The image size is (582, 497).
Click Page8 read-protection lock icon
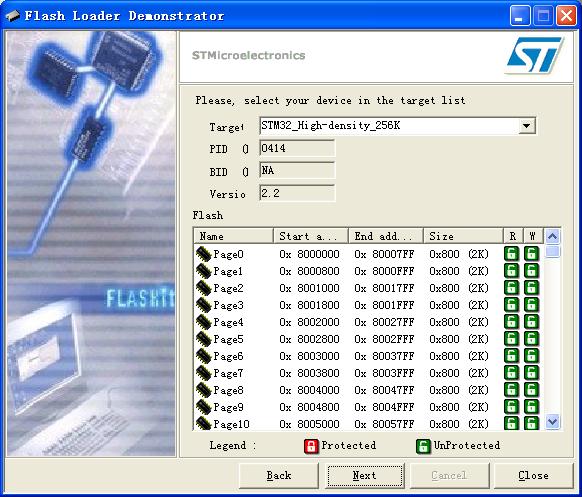(x=511, y=390)
